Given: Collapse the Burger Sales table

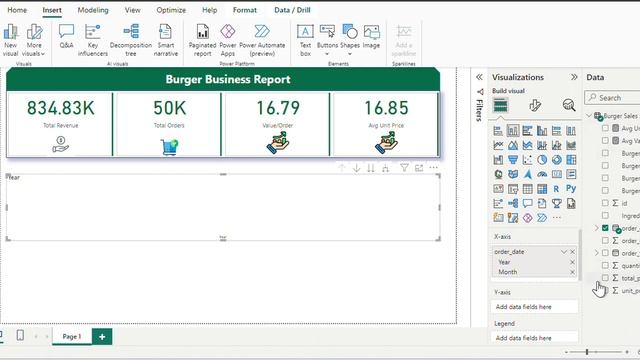Looking at the screenshot, I should coord(589,116).
